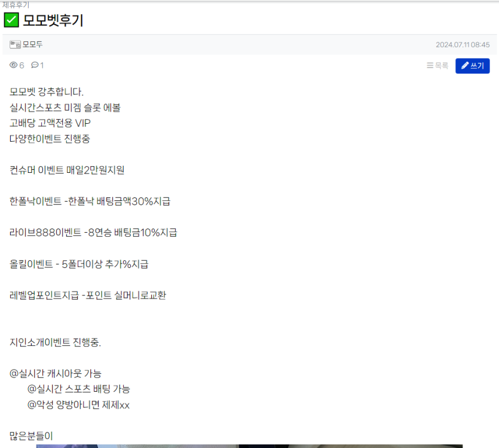Click the 올킬이벤트 5폴더이상 line
Screen dimensions: 499x448
click(79, 264)
